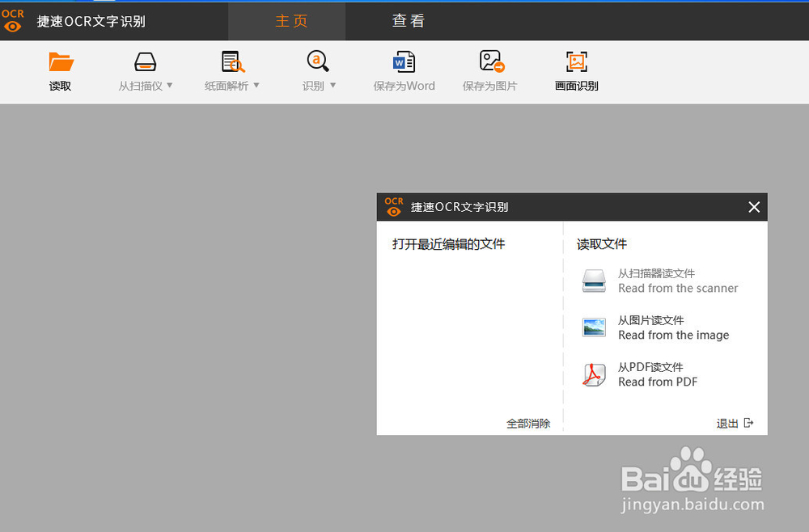The image size is (809, 532).
Task: Expand the 从扫描仪 dropdown arrow
Action: point(172,85)
